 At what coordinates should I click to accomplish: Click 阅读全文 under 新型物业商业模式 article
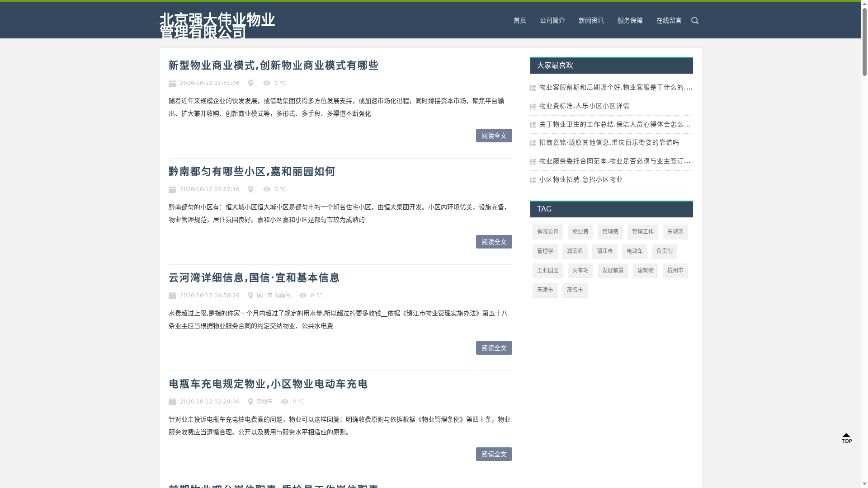click(x=494, y=136)
